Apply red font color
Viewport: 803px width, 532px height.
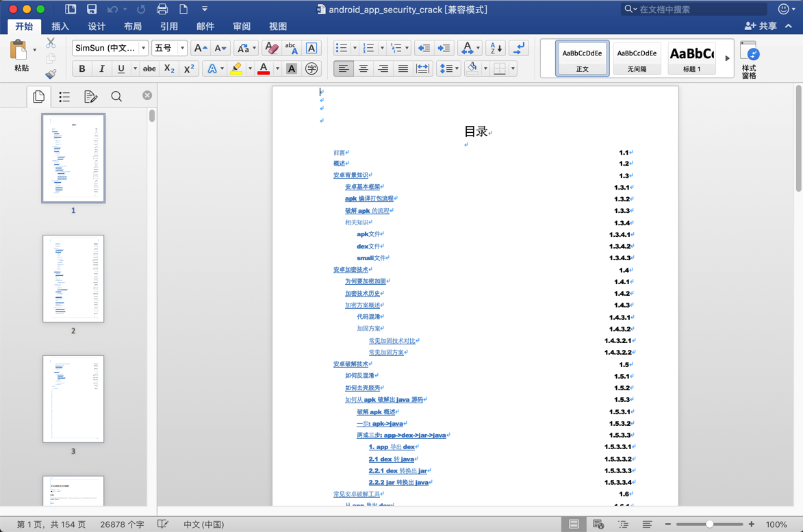[x=264, y=68]
